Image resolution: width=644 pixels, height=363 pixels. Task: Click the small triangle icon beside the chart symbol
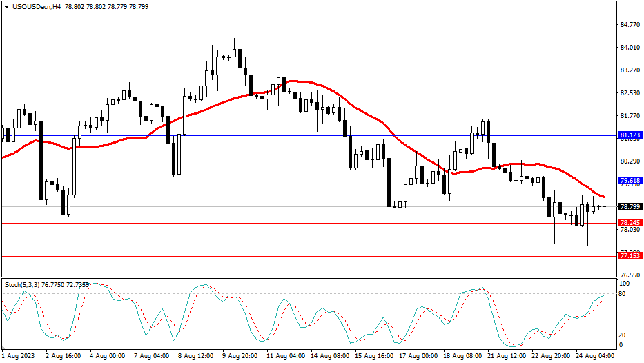(5, 6)
